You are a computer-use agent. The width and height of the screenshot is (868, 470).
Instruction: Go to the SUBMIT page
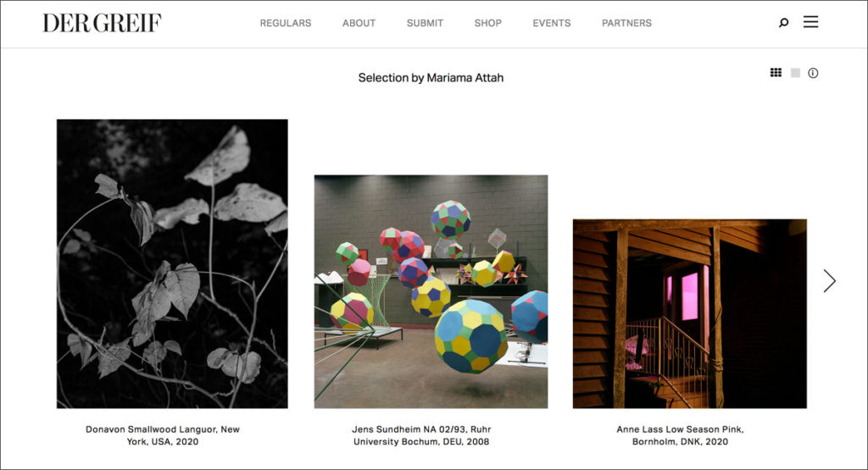(425, 23)
